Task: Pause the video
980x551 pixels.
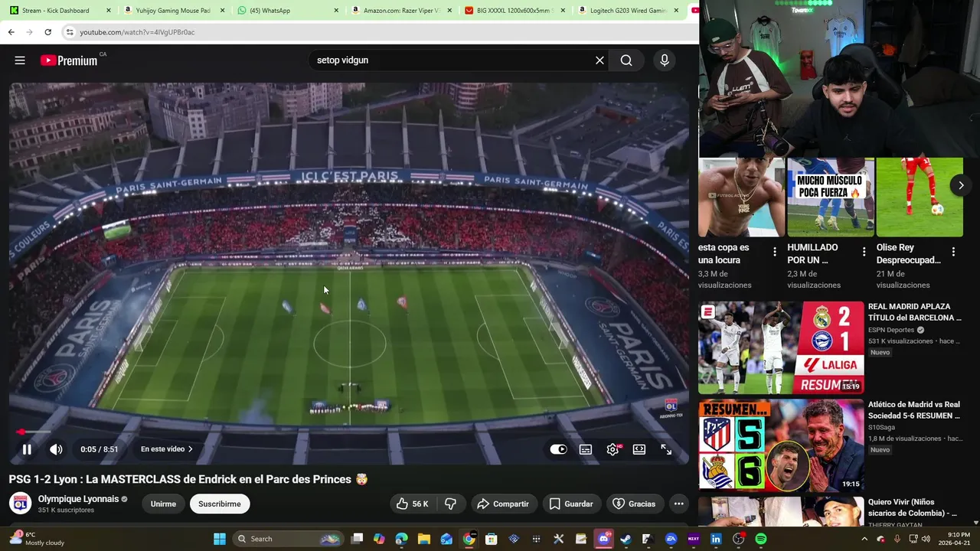Action: [27, 449]
